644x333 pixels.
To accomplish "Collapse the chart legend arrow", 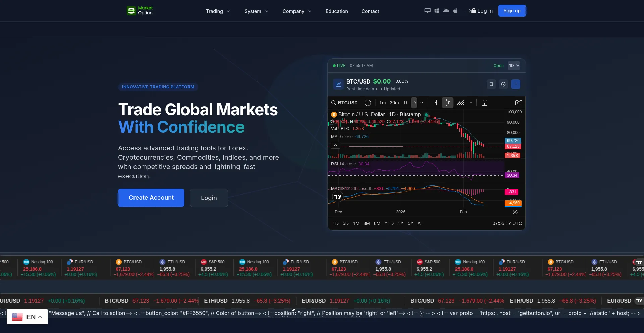I will (335, 145).
